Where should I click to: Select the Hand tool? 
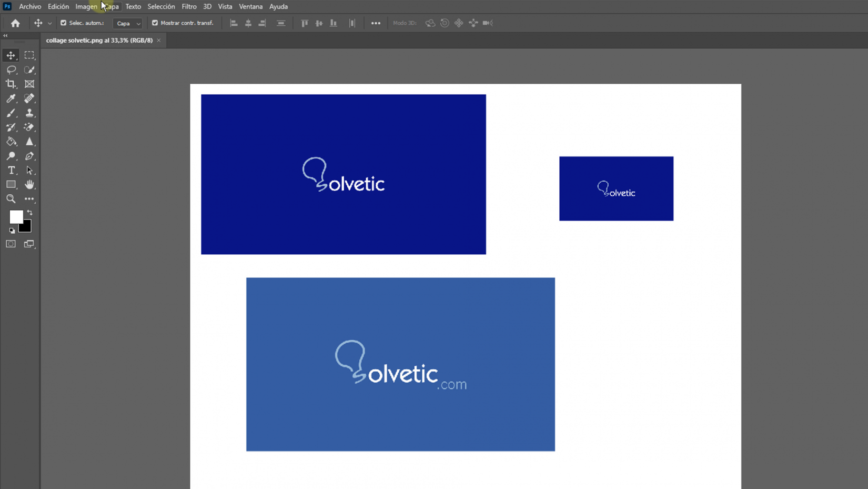[29, 184]
